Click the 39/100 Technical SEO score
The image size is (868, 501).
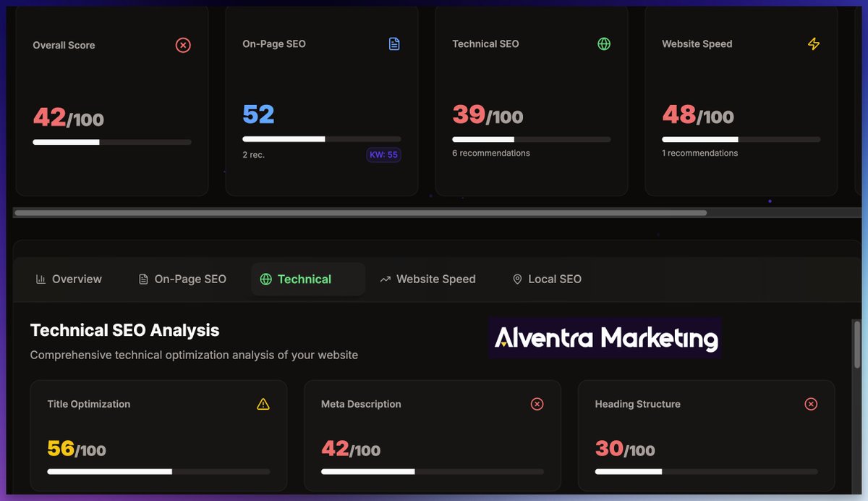pyautogui.click(x=488, y=115)
